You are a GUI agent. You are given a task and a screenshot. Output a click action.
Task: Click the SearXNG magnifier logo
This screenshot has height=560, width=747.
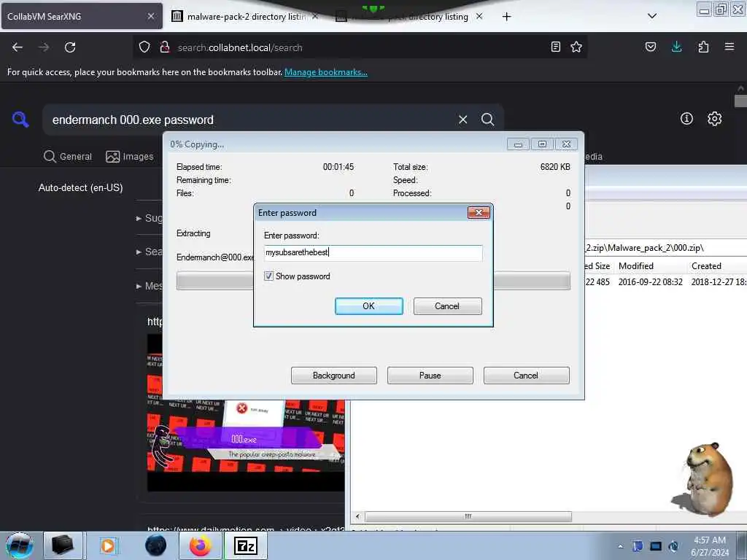[20, 119]
